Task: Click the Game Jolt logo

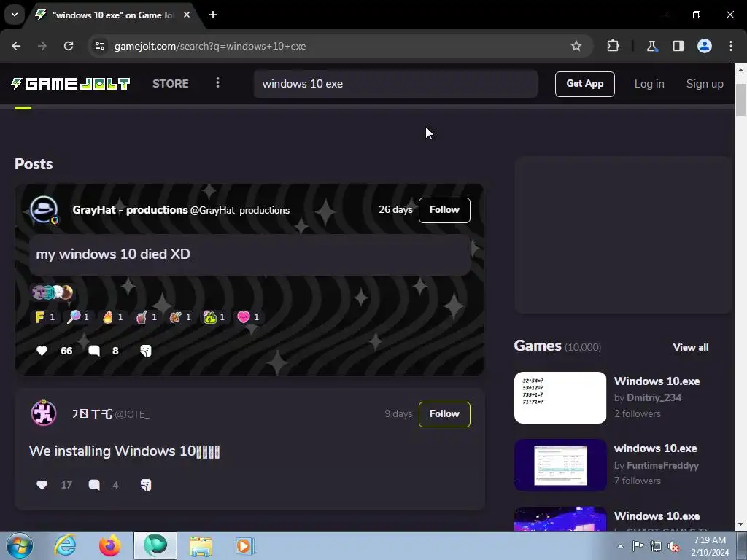Action: (71, 84)
